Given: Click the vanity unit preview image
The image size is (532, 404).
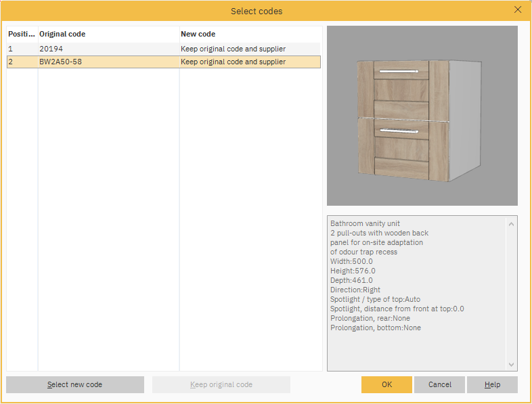Looking at the screenshot, I should tap(422, 116).
